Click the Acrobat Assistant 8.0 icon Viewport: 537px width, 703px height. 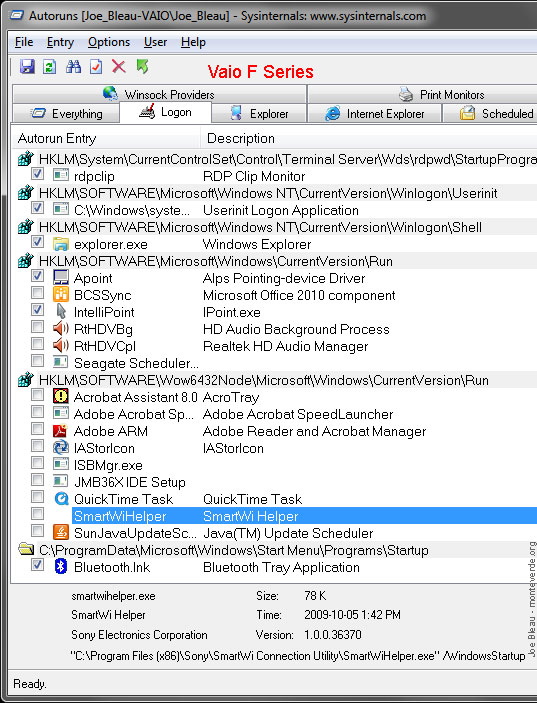pyautogui.click(x=61, y=396)
